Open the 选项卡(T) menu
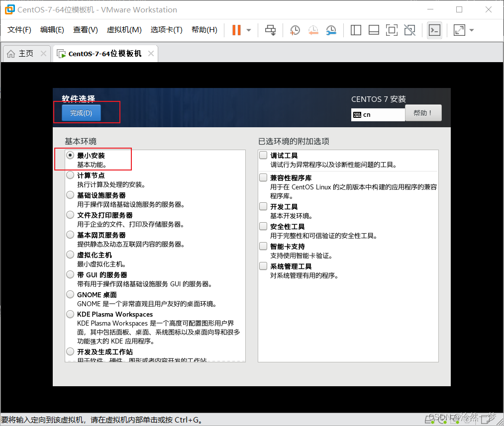 click(x=167, y=30)
